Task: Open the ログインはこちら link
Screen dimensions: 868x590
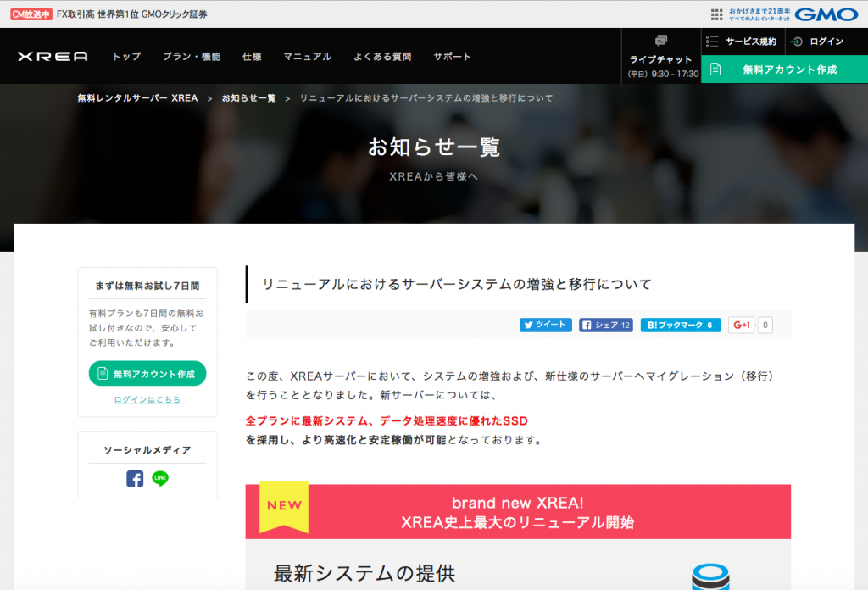Action: pos(147,401)
